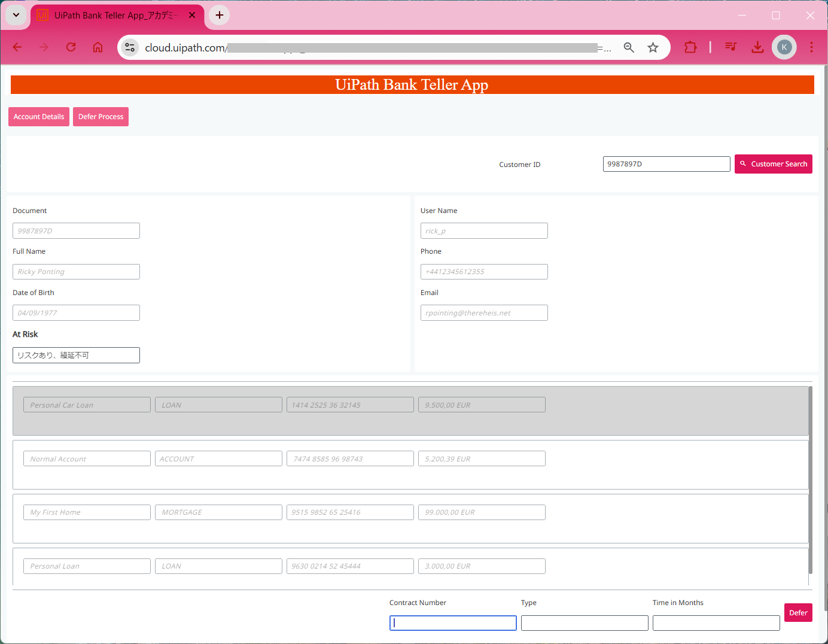The height and width of the screenshot is (644, 828).
Task: Click the accounts list scrollbar
Action: pos(810,480)
